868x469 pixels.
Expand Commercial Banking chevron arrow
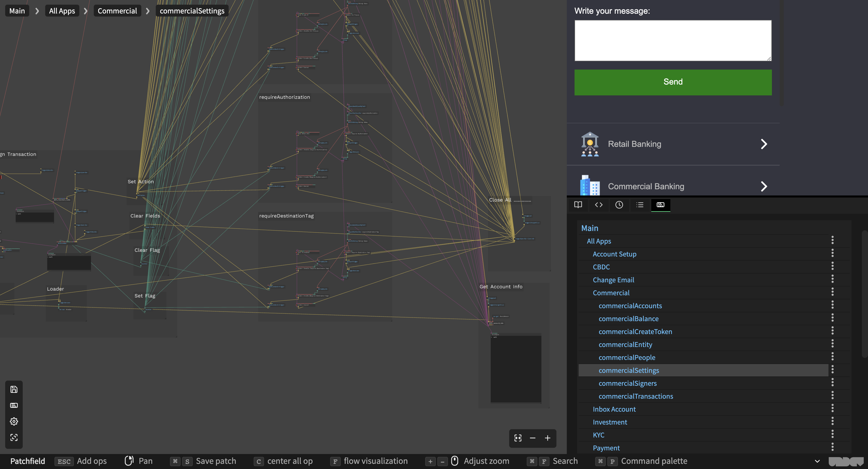764,186
